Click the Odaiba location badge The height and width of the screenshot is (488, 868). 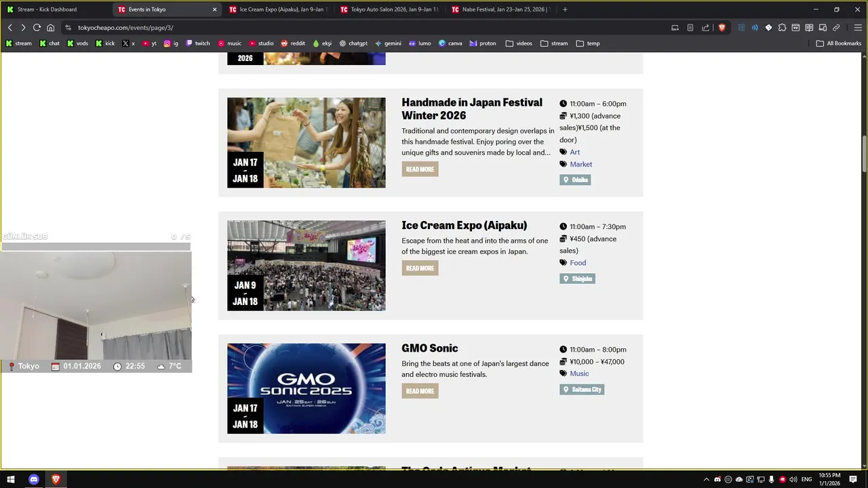coord(575,180)
